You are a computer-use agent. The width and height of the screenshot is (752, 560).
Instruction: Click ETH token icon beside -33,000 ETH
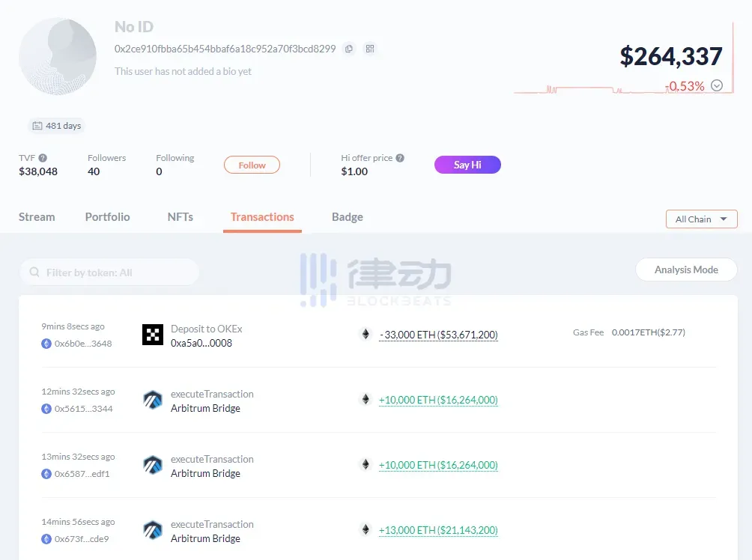pyautogui.click(x=366, y=334)
